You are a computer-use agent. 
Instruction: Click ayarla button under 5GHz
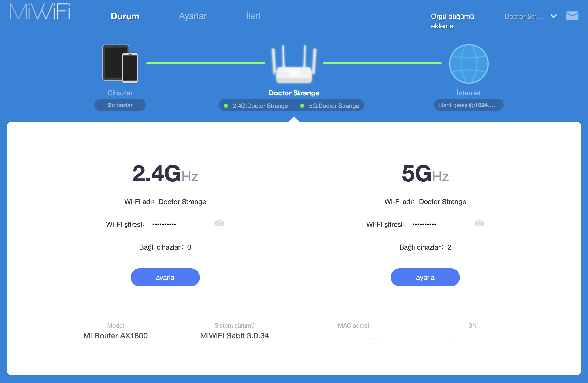coord(425,277)
